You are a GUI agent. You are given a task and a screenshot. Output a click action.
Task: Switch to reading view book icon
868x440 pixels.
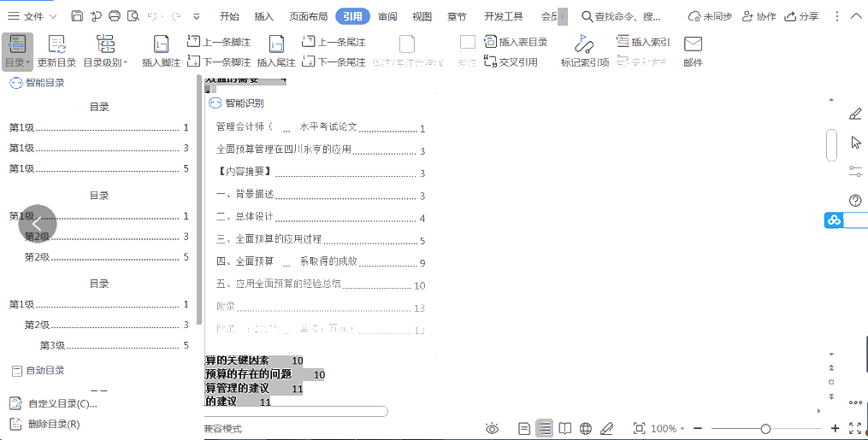coord(564,428)
